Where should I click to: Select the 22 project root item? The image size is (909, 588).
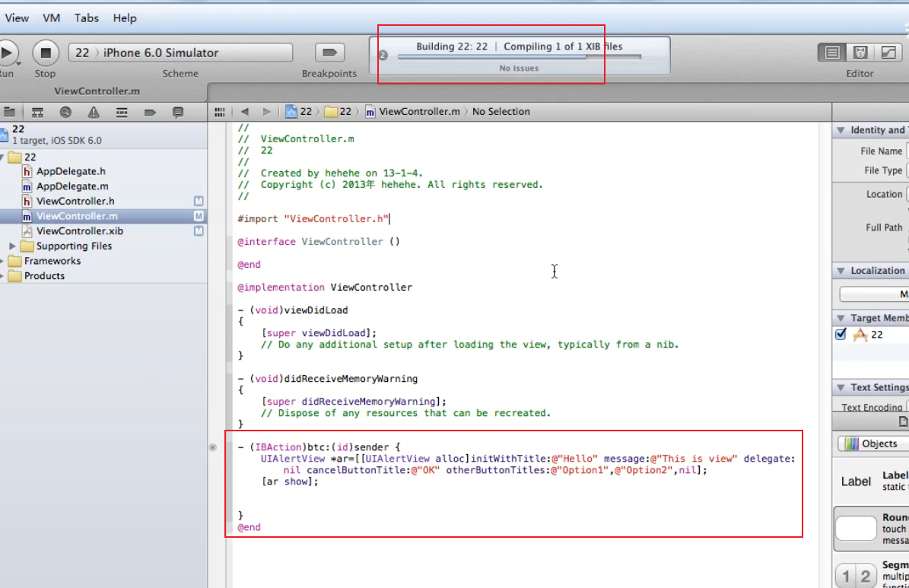pos(103,135)
